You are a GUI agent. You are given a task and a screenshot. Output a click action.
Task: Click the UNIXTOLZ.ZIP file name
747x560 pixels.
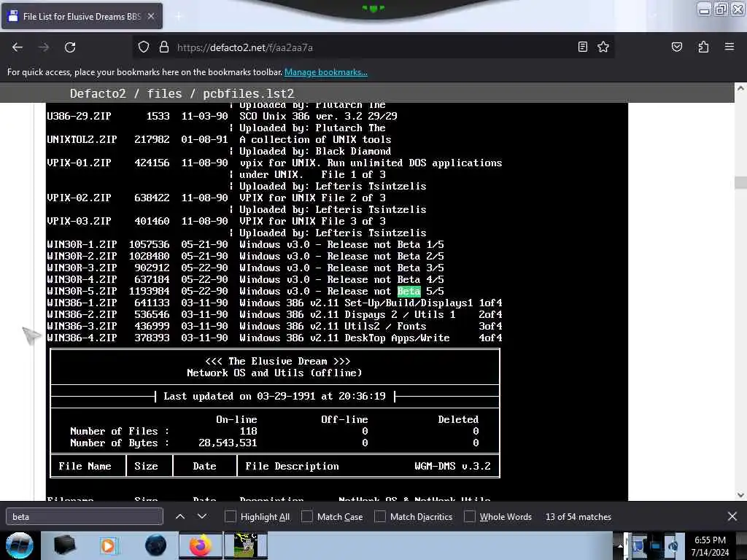[x=82, y=139]
